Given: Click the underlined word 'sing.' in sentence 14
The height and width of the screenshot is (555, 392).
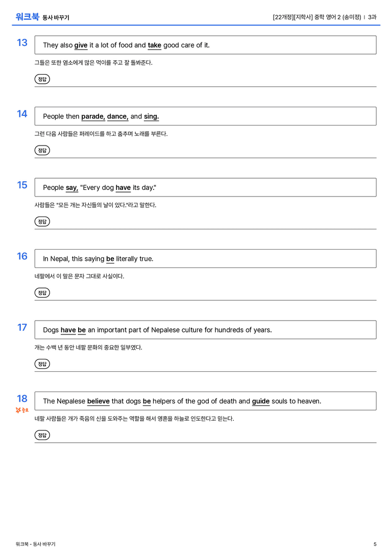Looking at the screenshot, I should tap(152, 116).
